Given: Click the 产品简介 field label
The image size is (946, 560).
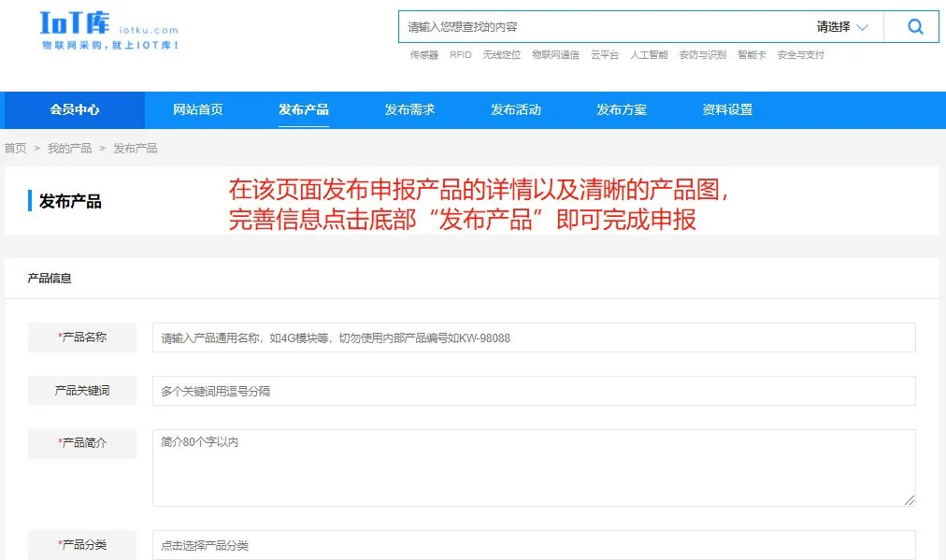Looking at the screenshot, I should click(x=82, y=443).
